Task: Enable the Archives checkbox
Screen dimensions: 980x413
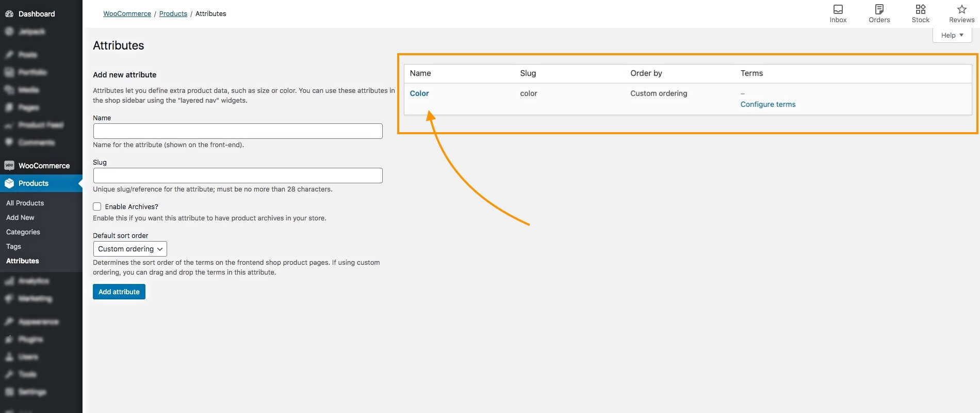Action: tap(97, 206)
